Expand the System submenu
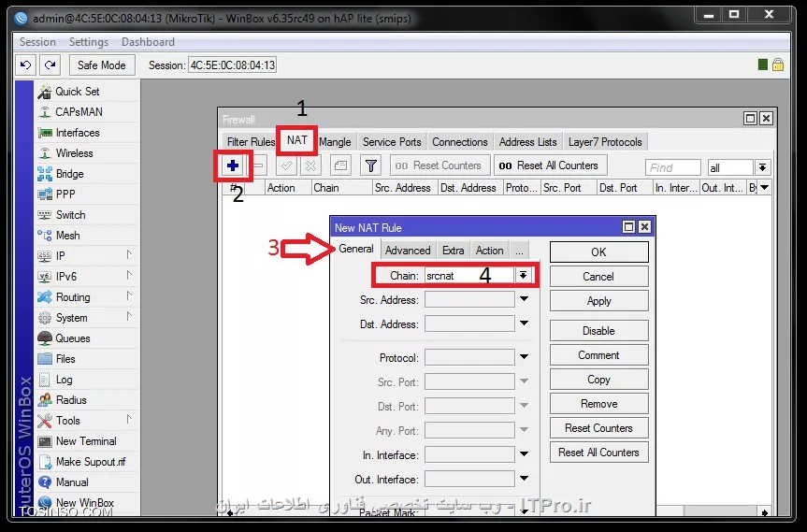The height and width of the screenshot is (532, 807). point(129,316)
